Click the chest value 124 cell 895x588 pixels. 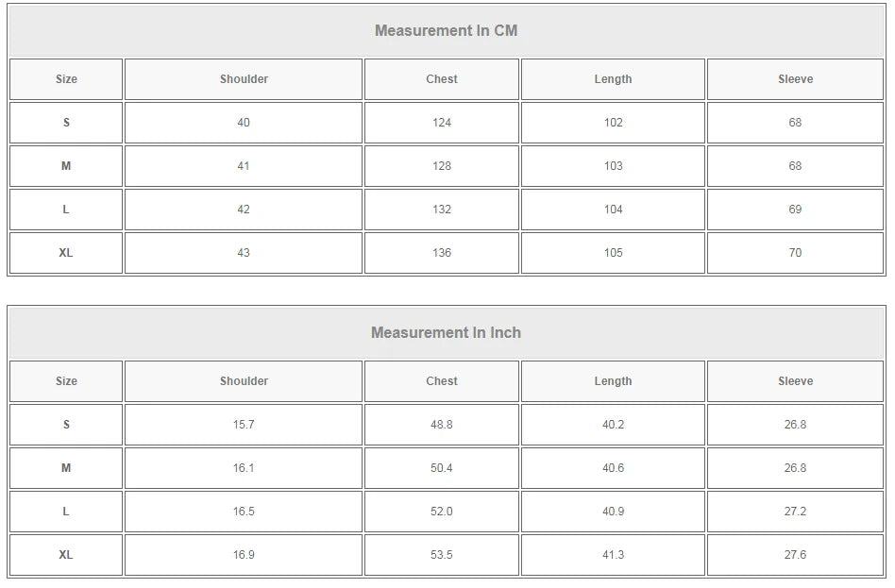coord(442,123)
